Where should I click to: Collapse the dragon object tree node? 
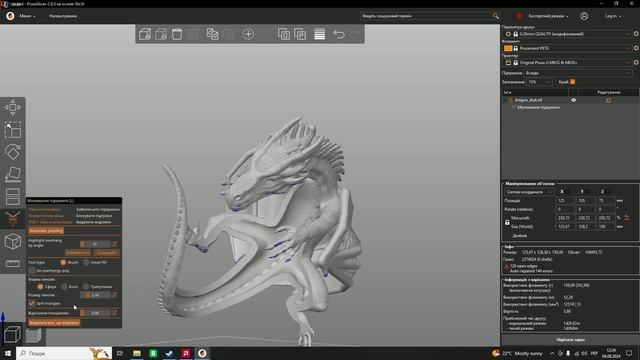click(x=505, y=100)
